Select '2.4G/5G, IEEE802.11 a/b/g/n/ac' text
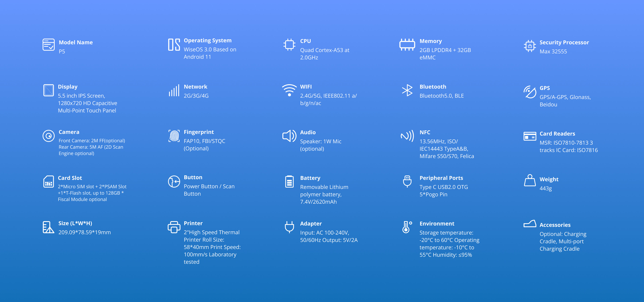 click(x=328, y=99)
